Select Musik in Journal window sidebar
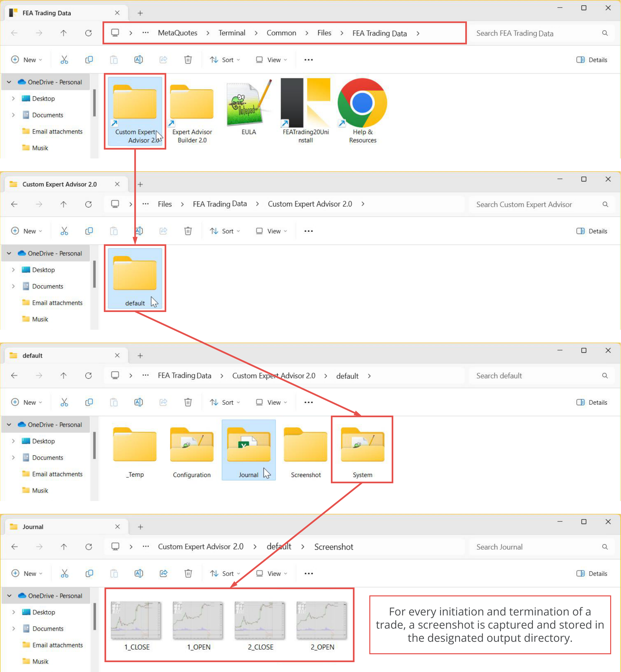621x672 pixels. coord(35,661)
